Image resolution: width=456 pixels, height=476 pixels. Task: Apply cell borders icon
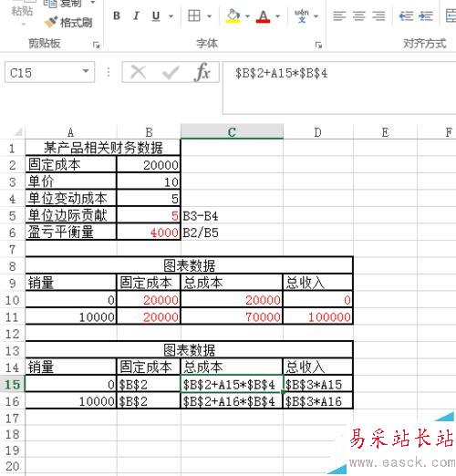click(x=194, y=16)
